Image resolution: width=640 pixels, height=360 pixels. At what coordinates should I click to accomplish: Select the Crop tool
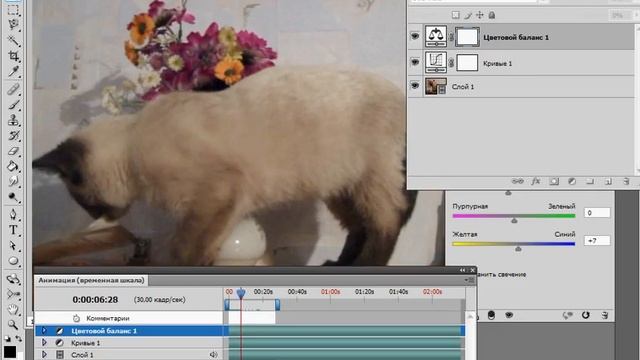13,56
